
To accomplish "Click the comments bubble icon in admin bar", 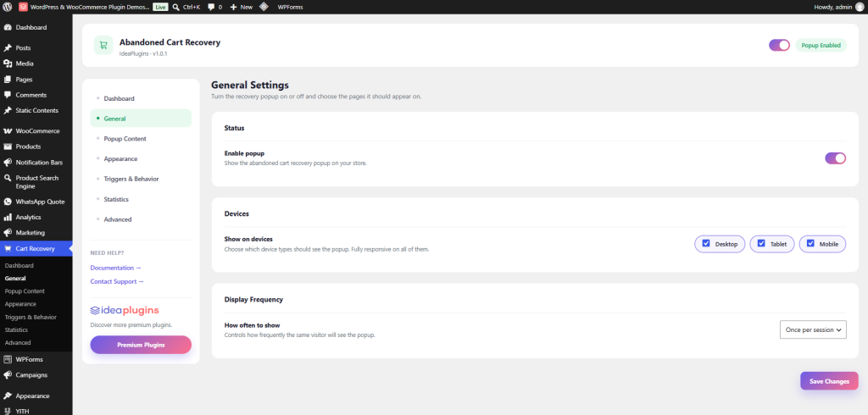I will 211,7.
